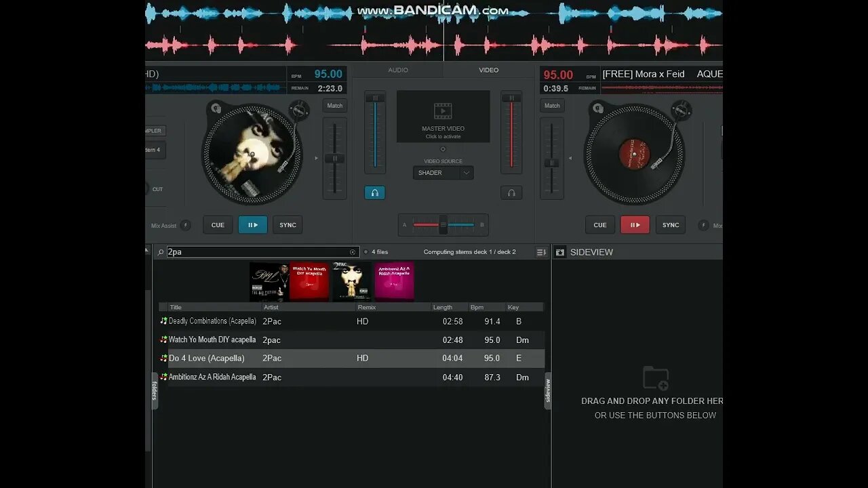The image size is (868, 488).
Task: Select the first black album cover thumbnail
Action: tap(269, 281)
